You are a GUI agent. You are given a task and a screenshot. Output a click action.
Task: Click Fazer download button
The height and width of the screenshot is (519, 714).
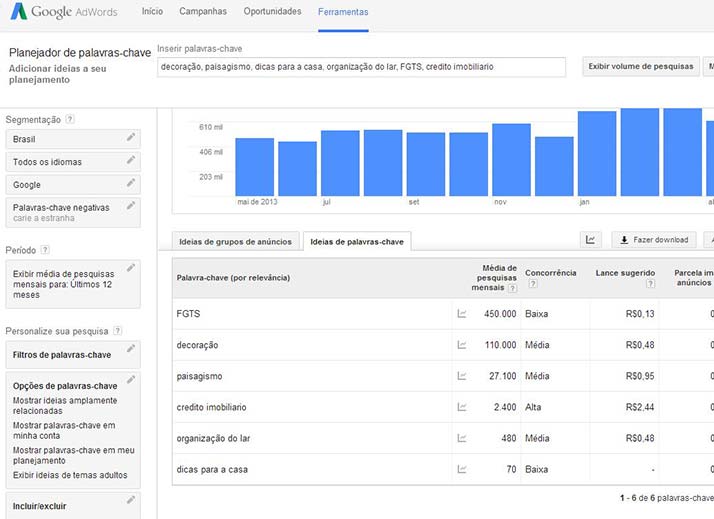coord(654,239)
